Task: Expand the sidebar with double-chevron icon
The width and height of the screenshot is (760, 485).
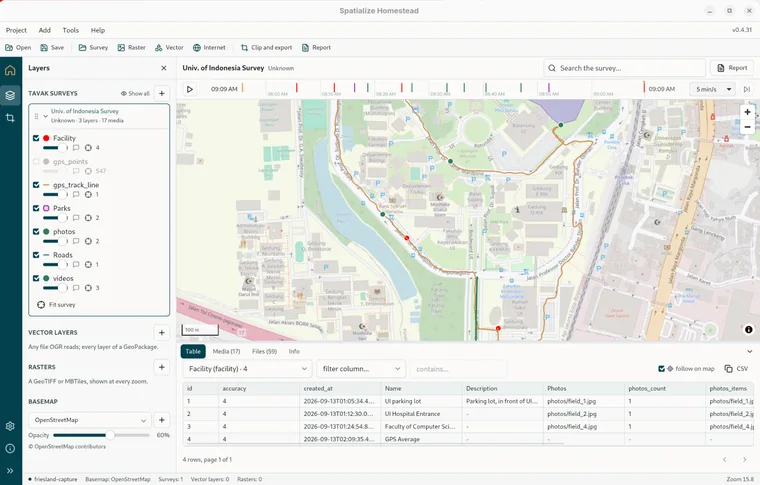Action: [10, 470]
